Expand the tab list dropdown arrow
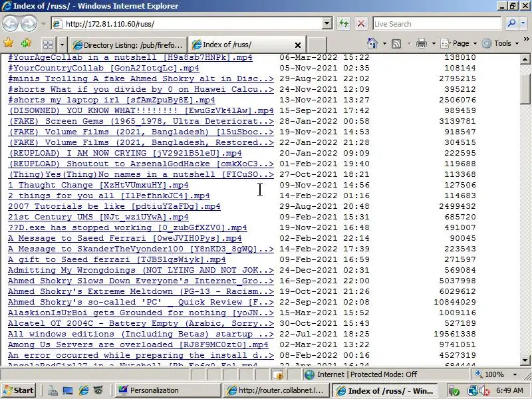The width and height of the screenshot is (532, 399). tap(62, 45)
